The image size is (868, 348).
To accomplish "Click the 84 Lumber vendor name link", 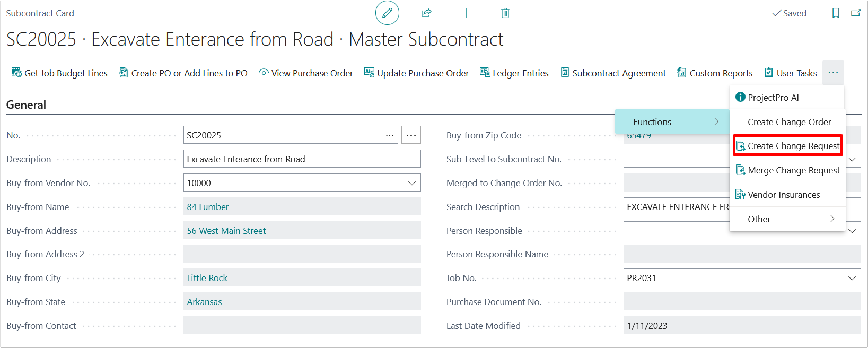I will point(208,207).
